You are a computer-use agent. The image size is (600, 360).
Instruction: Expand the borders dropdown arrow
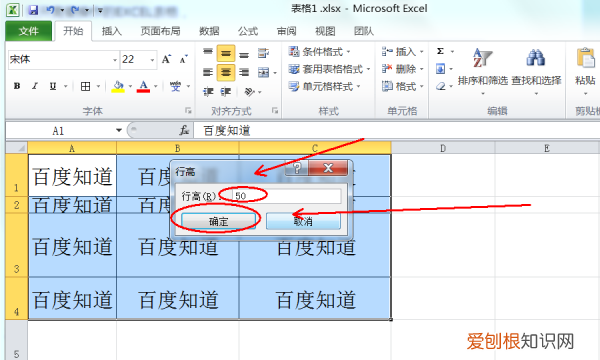(98, 86)
